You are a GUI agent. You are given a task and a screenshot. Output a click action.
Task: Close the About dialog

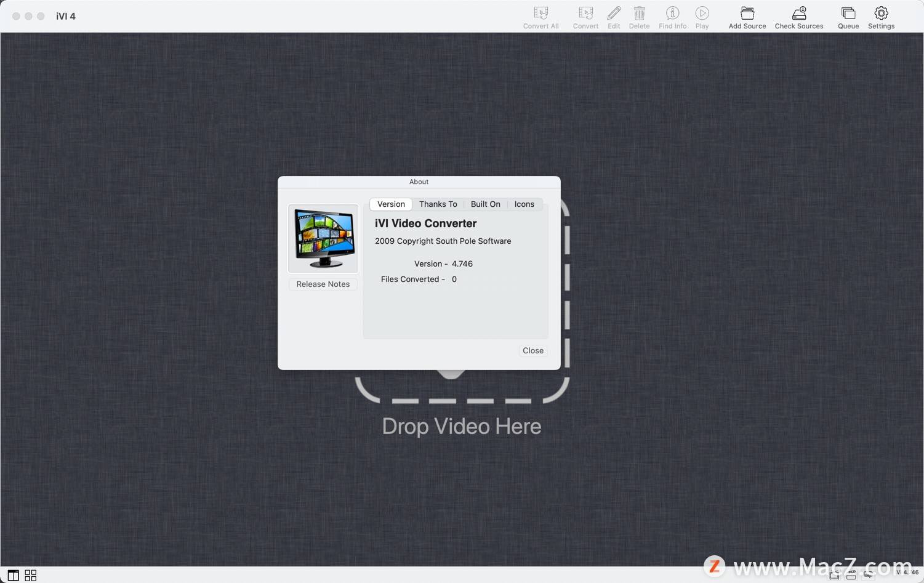coord(533,350)
